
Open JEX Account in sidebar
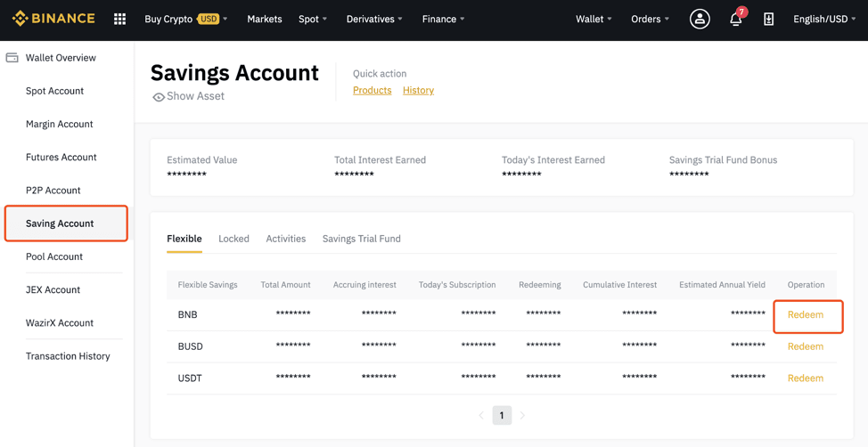(53, 290)
